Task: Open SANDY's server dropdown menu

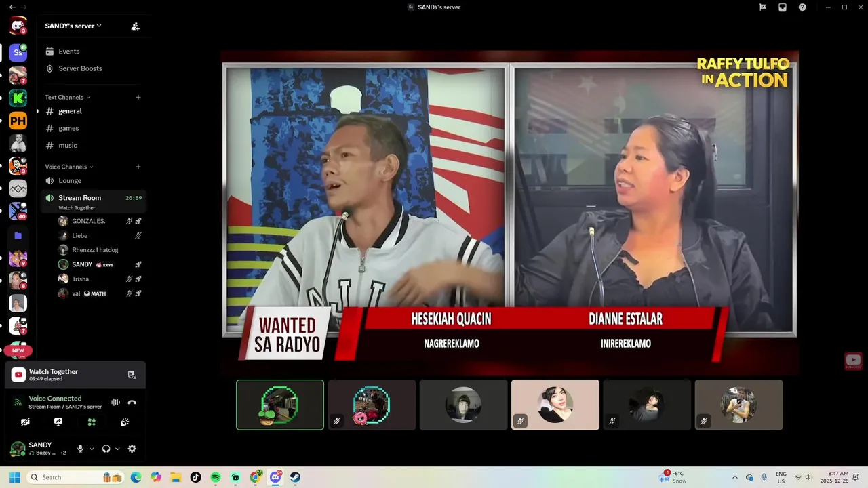Action: (x=73, y=26)
